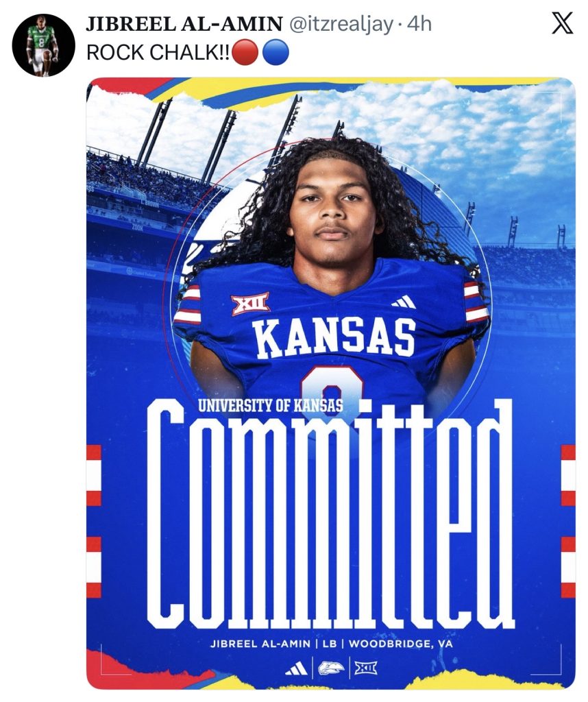Viewport: 588px width, 702px height.
Task: Select the ROCK CHALK!! tweet text
Action: coord(159,53)
